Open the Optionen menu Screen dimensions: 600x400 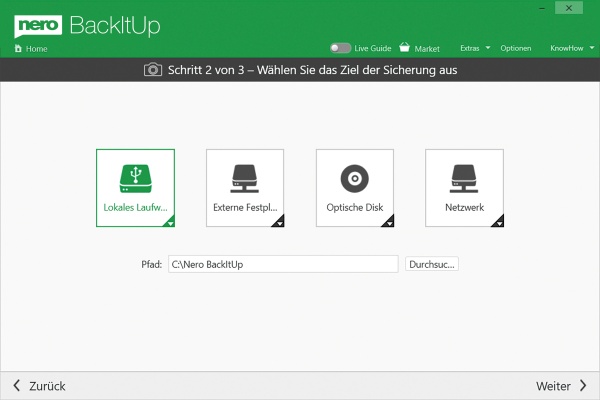(x=516, y=48)
